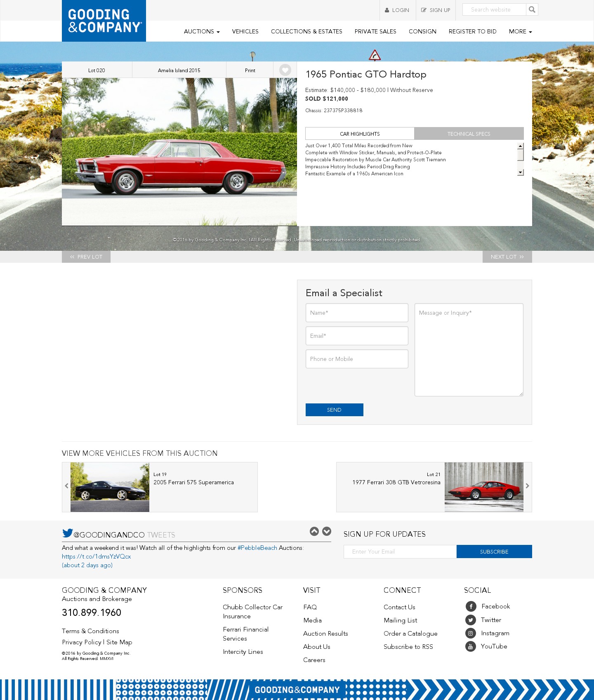Open Privacy Policy link
The width and height of the screenshot is (594, 700).
click(x=82, y=642)
